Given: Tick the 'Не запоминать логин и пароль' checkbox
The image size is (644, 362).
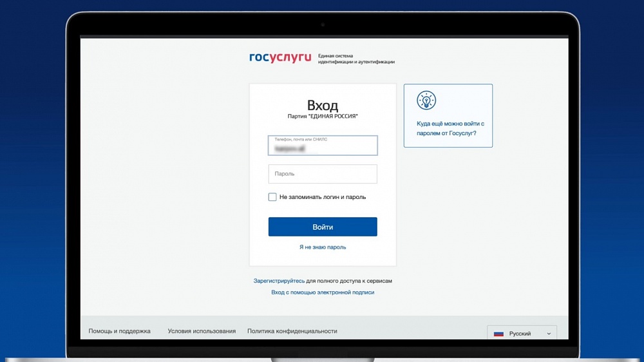Looking at the screenshot, I should pyautogui.click(x=272, y=197).
